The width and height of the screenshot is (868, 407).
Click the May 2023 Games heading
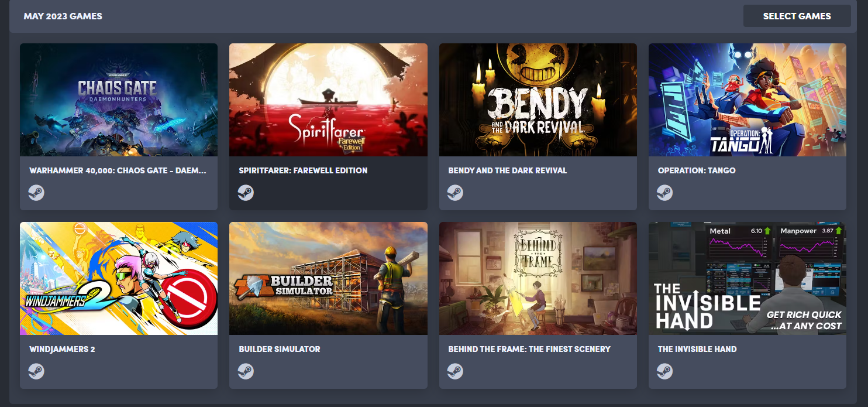(x=63, y=16)
